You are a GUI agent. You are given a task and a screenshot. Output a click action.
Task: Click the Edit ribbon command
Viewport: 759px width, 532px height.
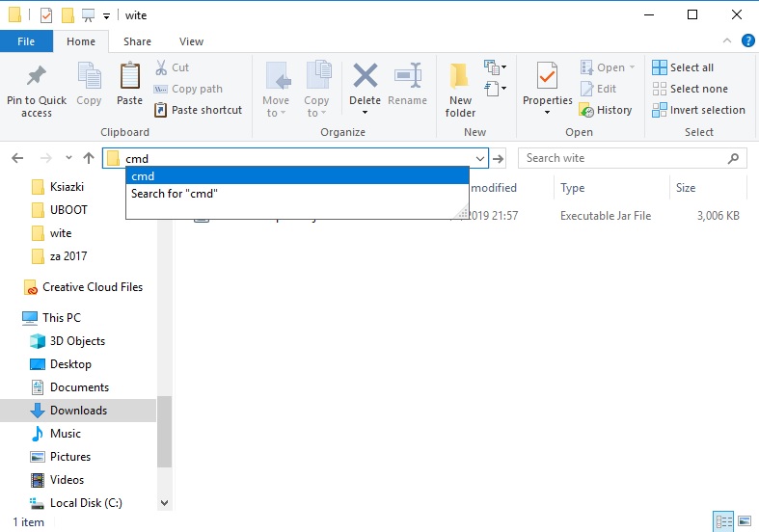pyautogui.click(x=598, y=89)
